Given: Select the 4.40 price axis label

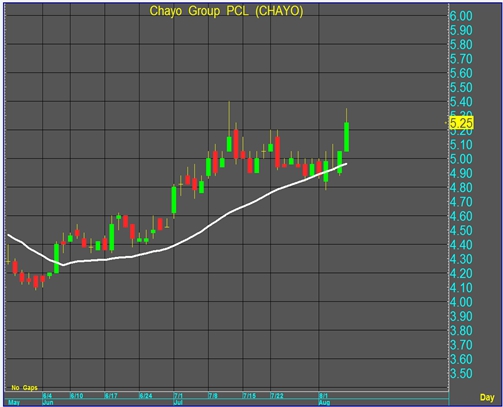Looking at the screenshot, I should 461,245.
